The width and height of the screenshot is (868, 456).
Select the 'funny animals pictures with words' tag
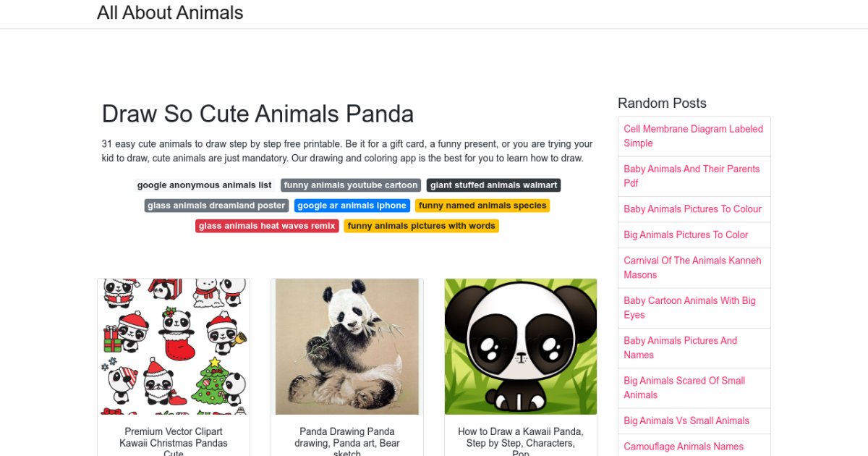coord(422,225)
